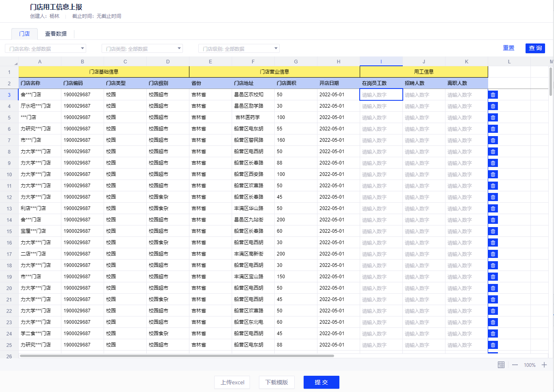The width and height of the screenshot is (554, 392).
Task: Click the trash icon for row 7
Action: click(x=493, y=140)
